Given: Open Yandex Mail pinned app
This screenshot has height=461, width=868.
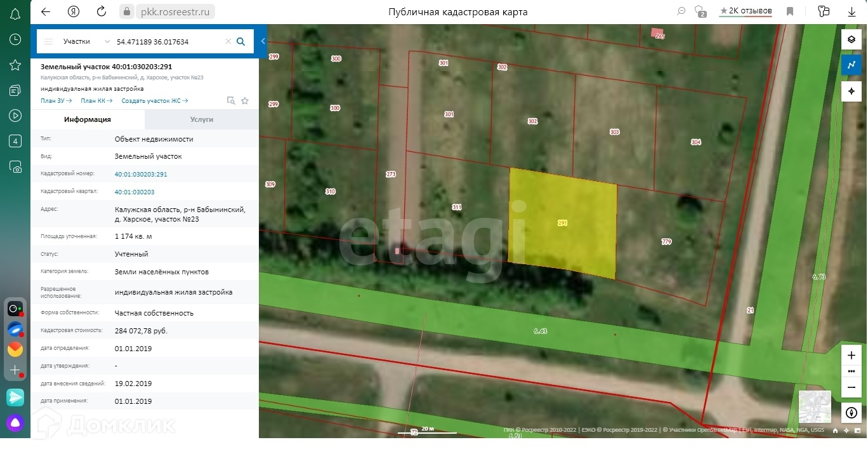Looking at the screenshot, I should click(15, 349).
